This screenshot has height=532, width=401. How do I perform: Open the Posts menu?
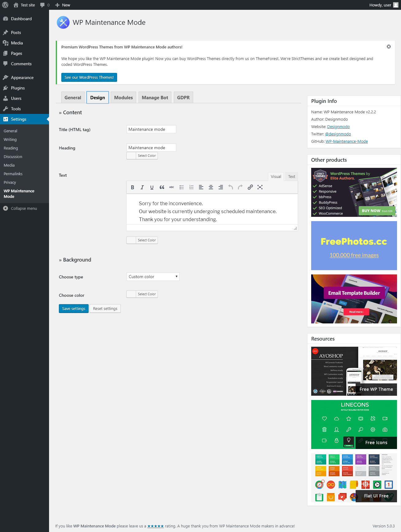pos(25,32)
